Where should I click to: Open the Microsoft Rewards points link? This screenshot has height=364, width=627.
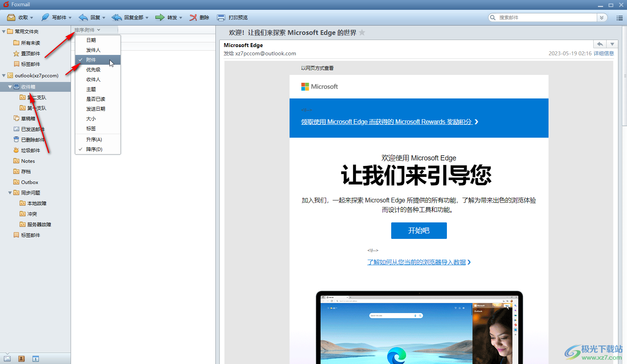point(386,122)
